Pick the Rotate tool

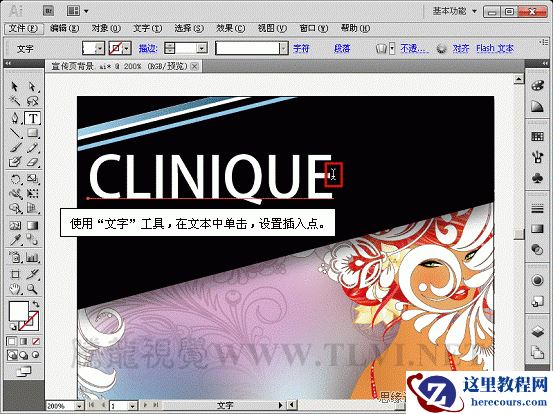pyautogui.click(x=14, y=179)
